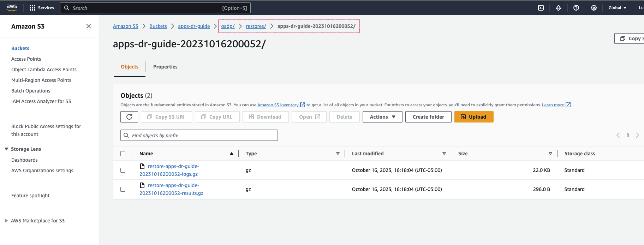Click the Copy URL button

click(217, 117)
